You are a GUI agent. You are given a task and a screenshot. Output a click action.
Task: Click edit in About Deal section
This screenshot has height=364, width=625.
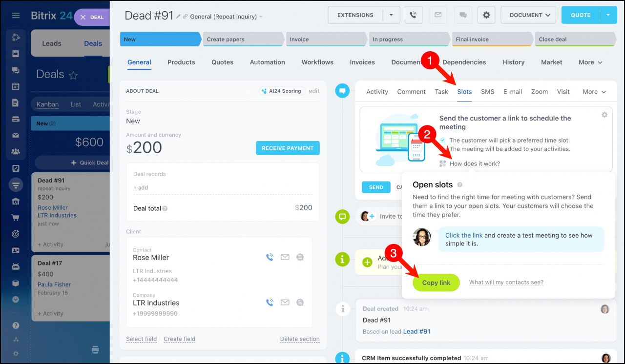[x=314, y=91]
